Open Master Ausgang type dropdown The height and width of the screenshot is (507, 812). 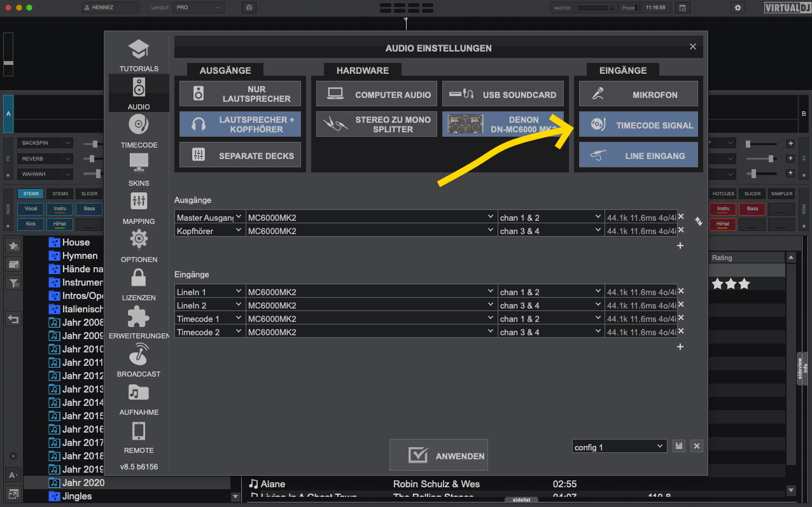pos(210,217)
